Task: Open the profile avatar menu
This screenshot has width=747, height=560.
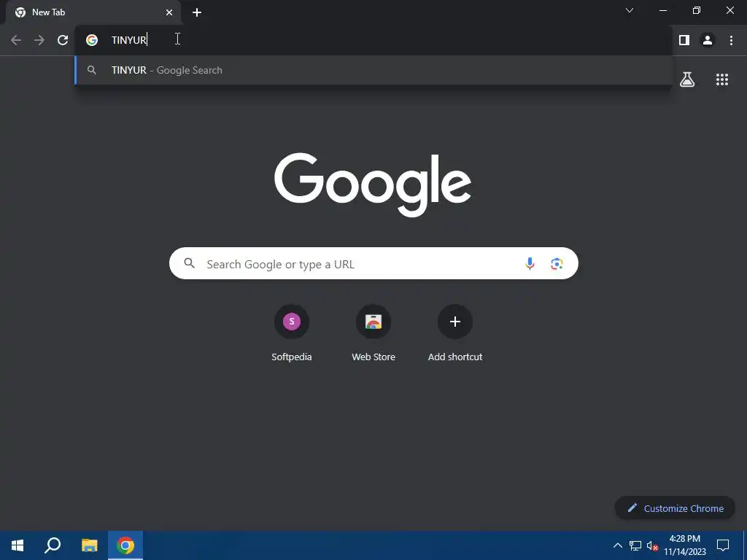Action: 708,40
